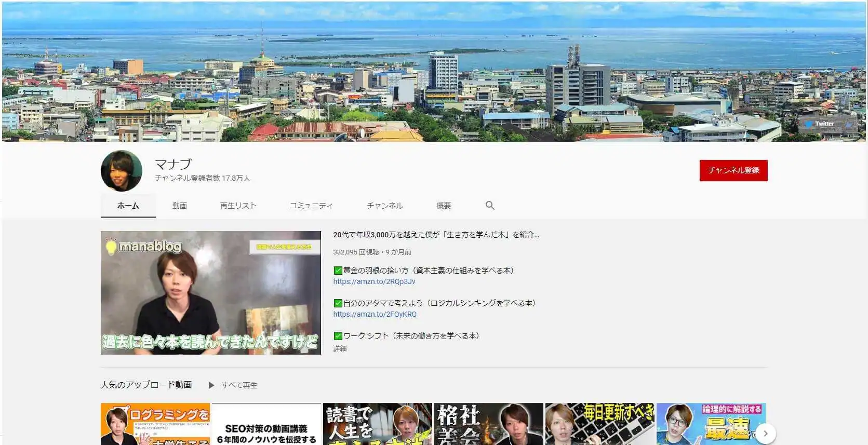Image resolution: width=868 pixels, height=445 pixels.
Task: Open the amzn.to/2RQp3Jv link
Action: coord(374,281)
